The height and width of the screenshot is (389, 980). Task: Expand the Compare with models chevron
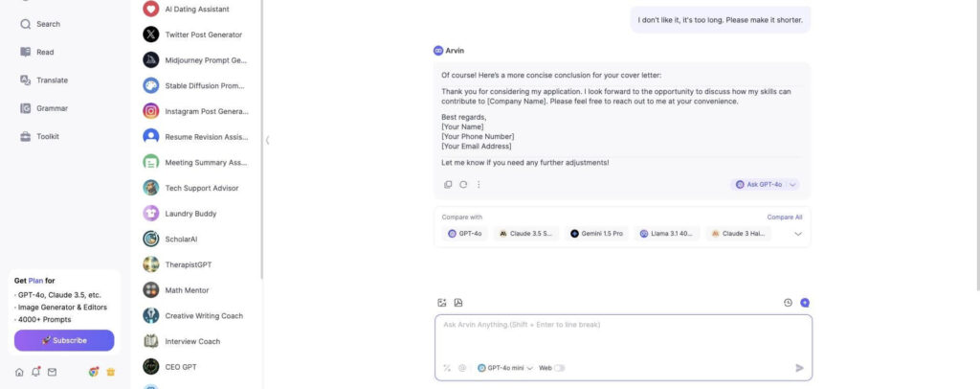pos(798,234)
